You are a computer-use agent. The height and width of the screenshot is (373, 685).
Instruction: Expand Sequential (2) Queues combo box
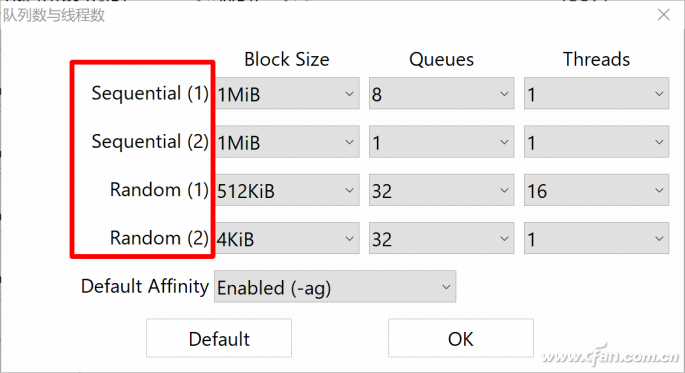441,142
